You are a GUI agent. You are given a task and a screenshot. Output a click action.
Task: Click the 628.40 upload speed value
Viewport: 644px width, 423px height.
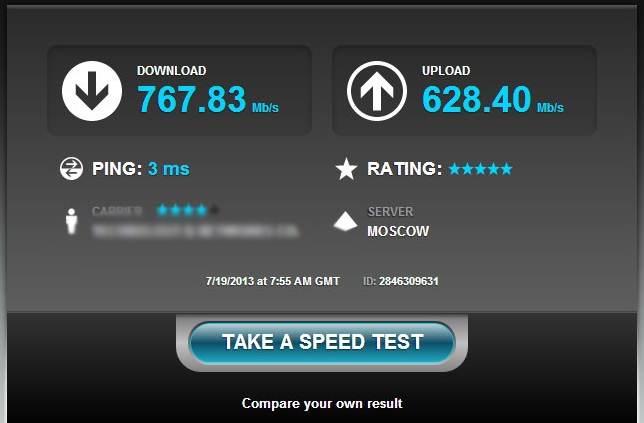(x=476, y=99)
